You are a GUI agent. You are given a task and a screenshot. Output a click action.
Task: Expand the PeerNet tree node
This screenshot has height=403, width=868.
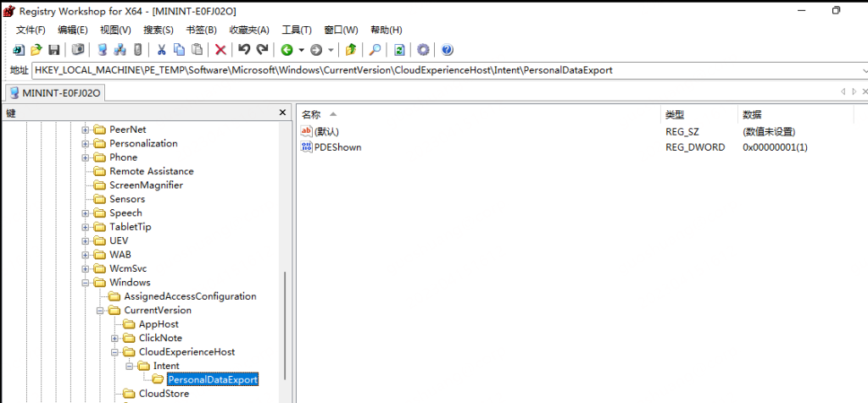click(x=86, y=130)
